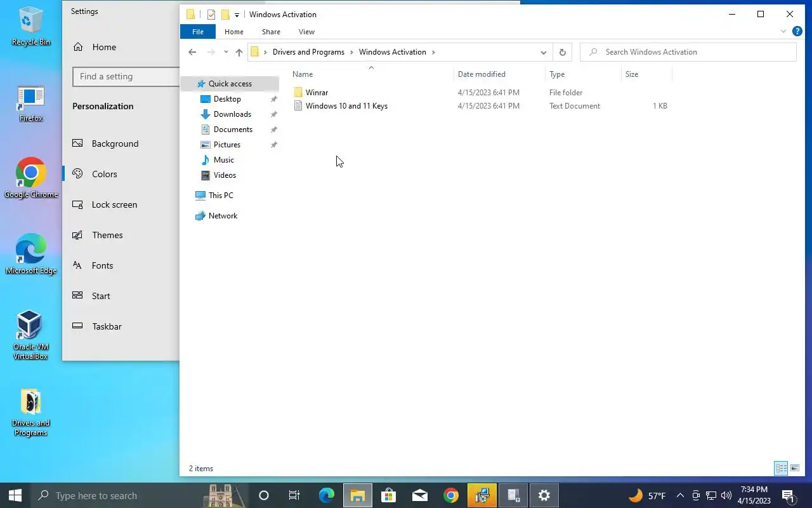Open the Windows Start button
This screenshot has height=508, width=812.
[15, 495]
